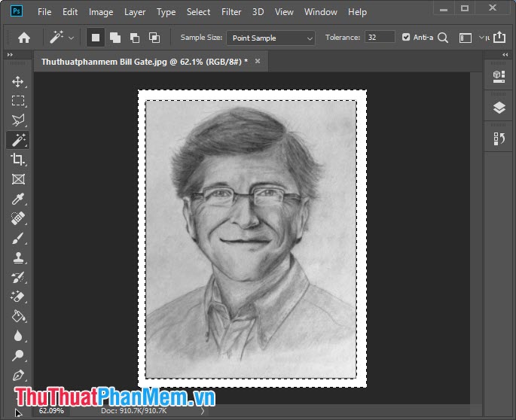Select the Spot Healing Brush tool

18,218
